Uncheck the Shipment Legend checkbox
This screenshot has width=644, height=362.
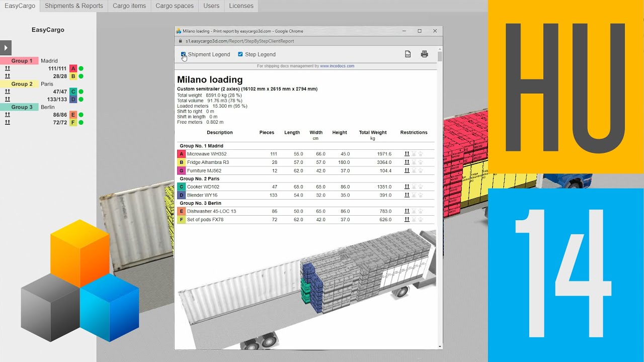point(184,54)
